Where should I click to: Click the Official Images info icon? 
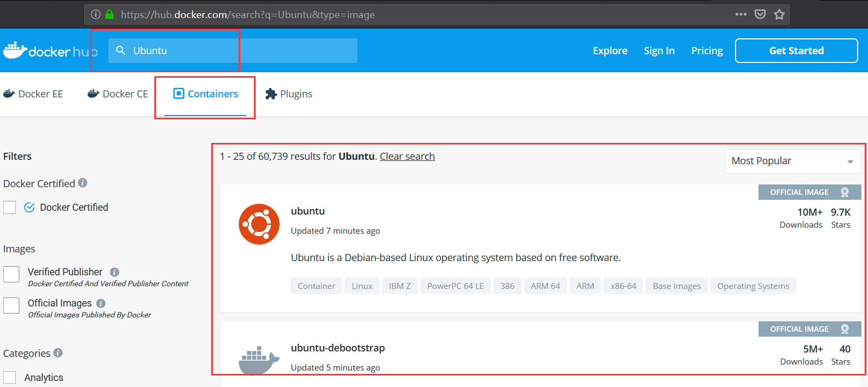101,303
